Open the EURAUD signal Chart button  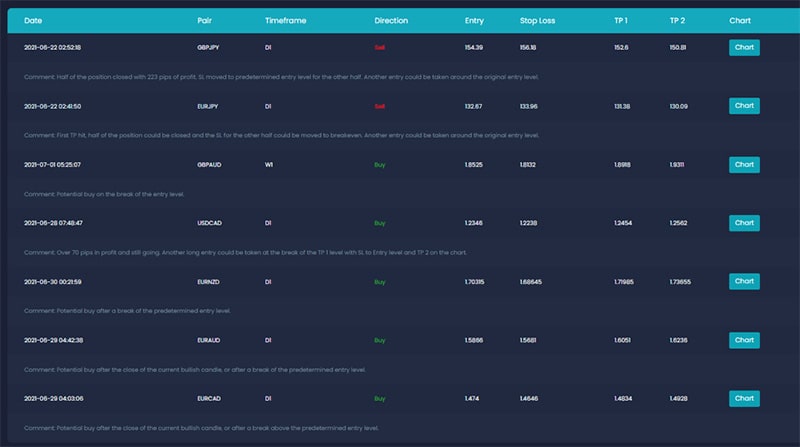click(744, 340)
